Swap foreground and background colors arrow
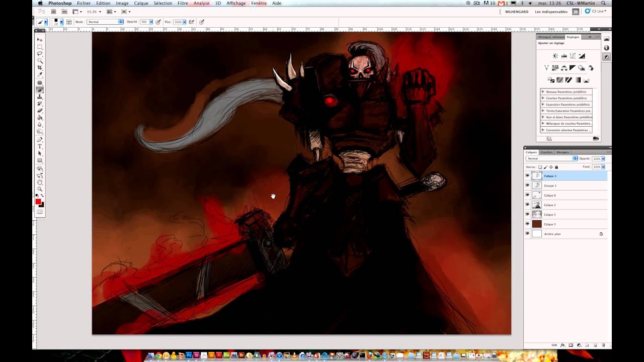Viewport: 644px width, 362px height. coord(42,195)
